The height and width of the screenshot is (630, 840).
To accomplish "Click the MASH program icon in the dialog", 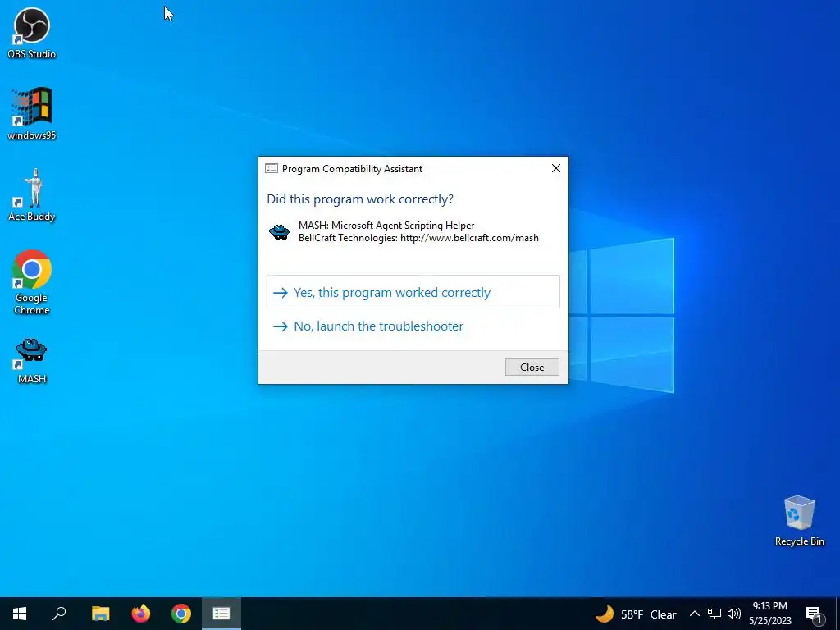I will point(279,231).
